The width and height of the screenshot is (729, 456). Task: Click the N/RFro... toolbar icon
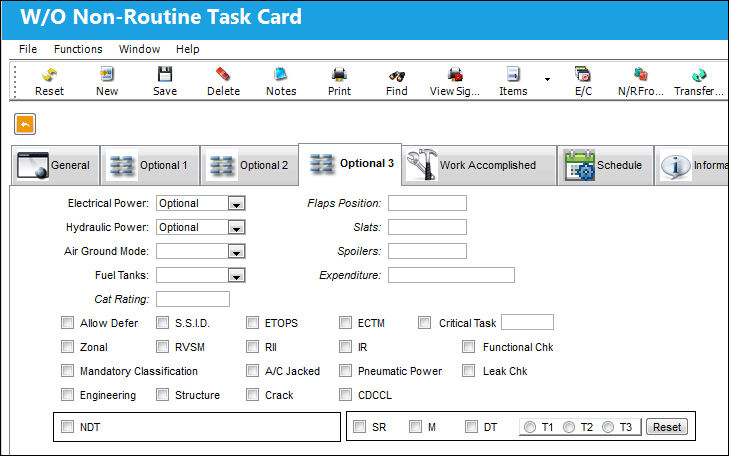point(641,74)
